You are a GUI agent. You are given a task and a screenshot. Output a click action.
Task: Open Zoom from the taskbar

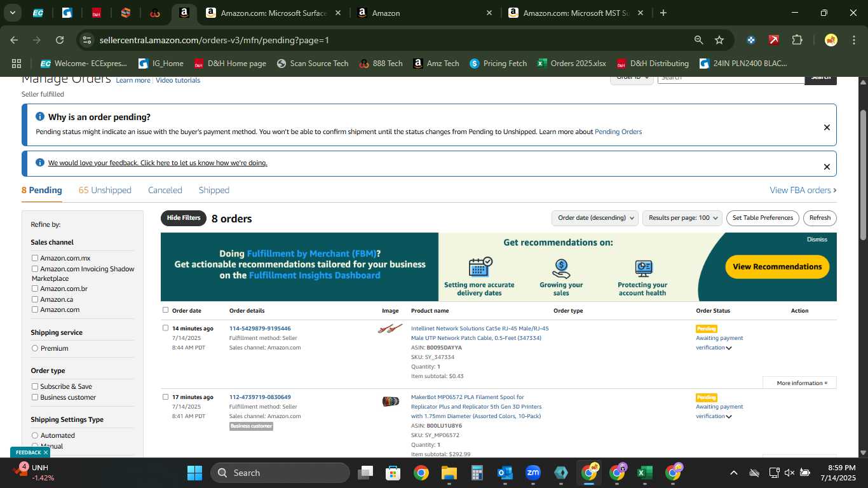coord(533,473)
